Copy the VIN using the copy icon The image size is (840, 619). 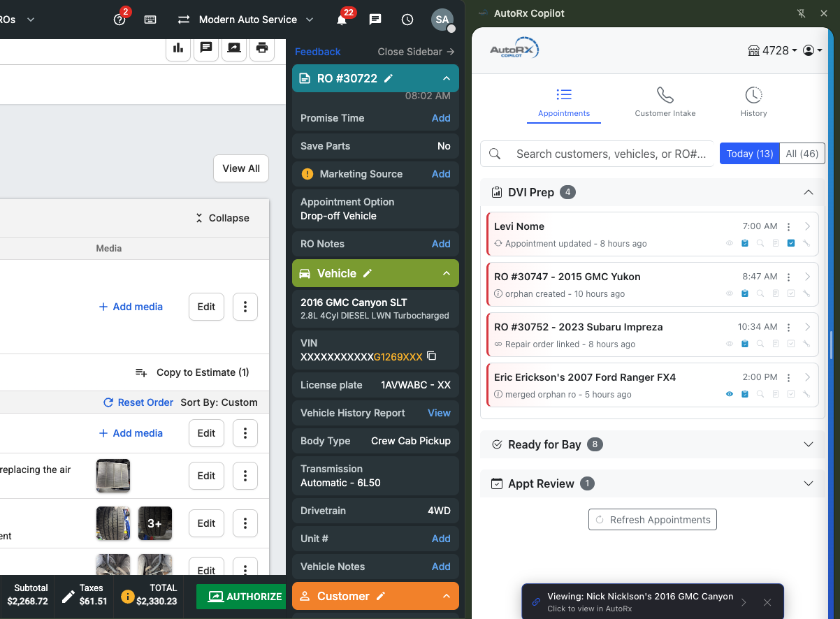pos(431,355)
